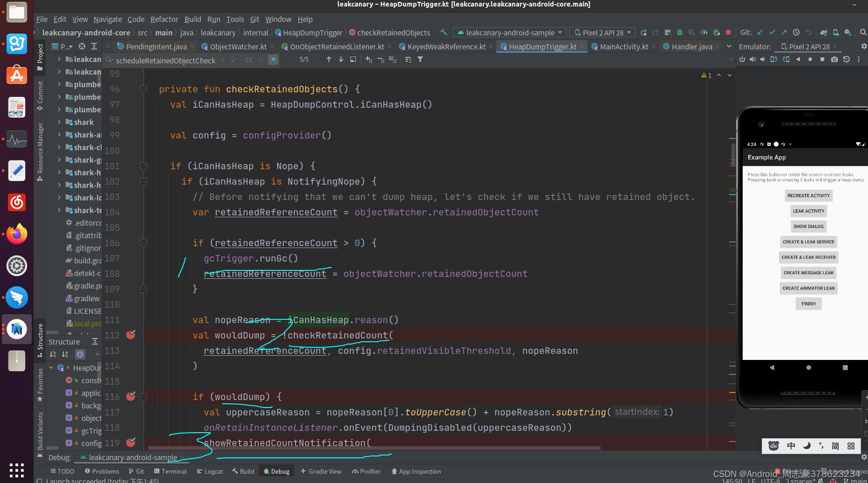Rotate the emulator left

coord(774,59)
